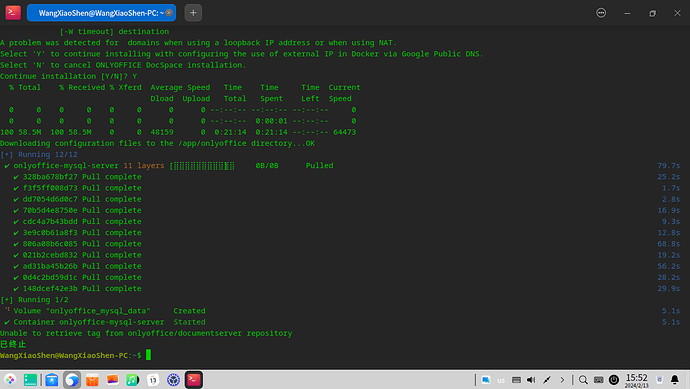
Task: Open the Control Center dock icon
Action: [x=173, y=379]
